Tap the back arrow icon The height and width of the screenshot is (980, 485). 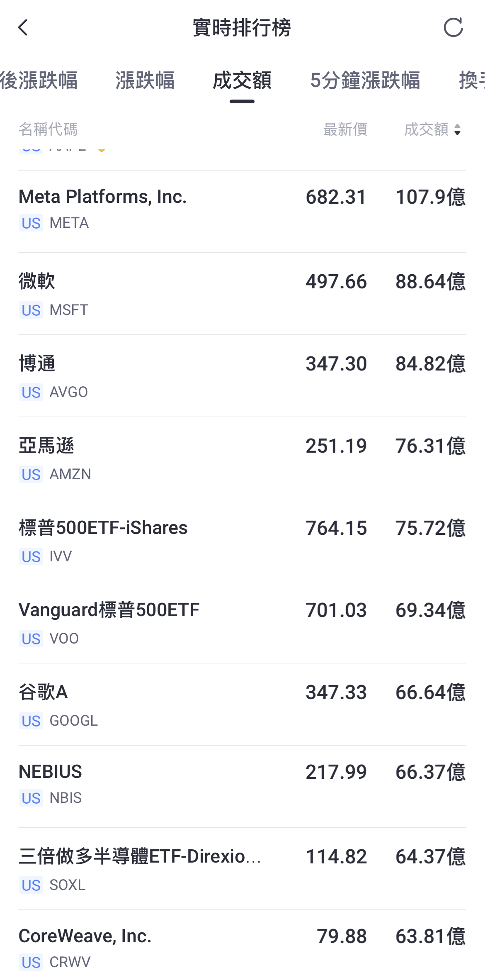(x=23, y=28)
